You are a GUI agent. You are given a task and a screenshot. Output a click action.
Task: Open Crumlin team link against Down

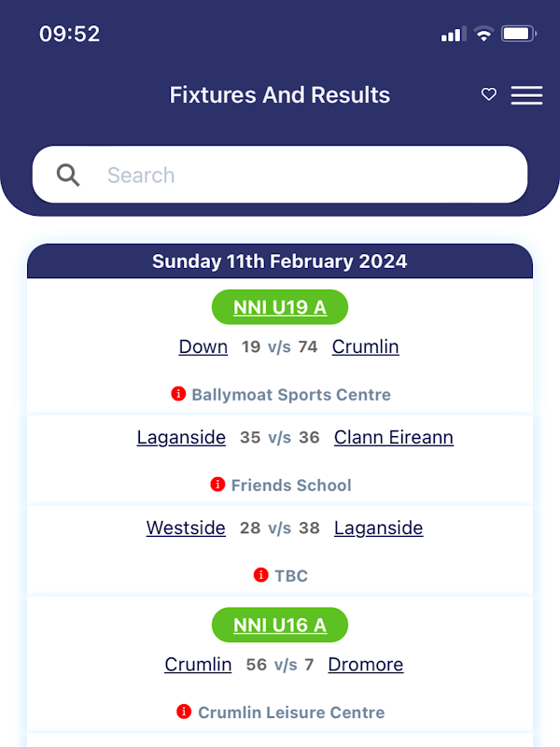(365, 346)
